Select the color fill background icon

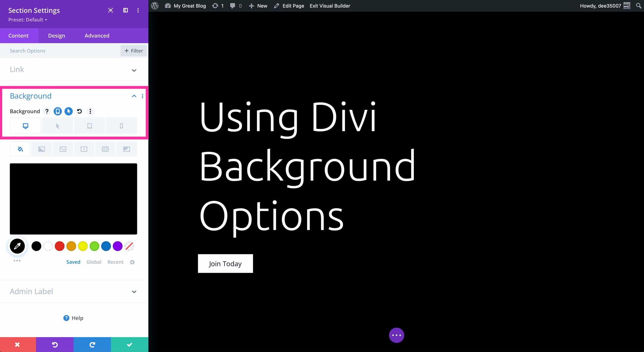coord(20,149)
